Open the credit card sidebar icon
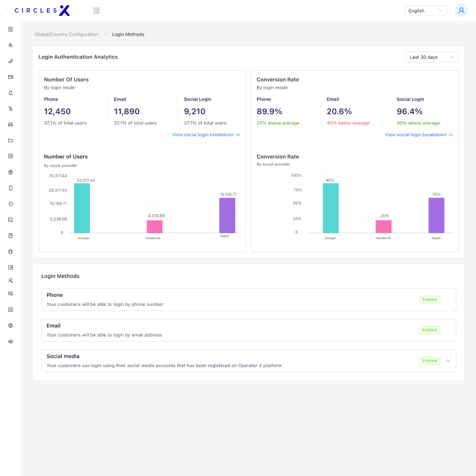 [11, 77]
